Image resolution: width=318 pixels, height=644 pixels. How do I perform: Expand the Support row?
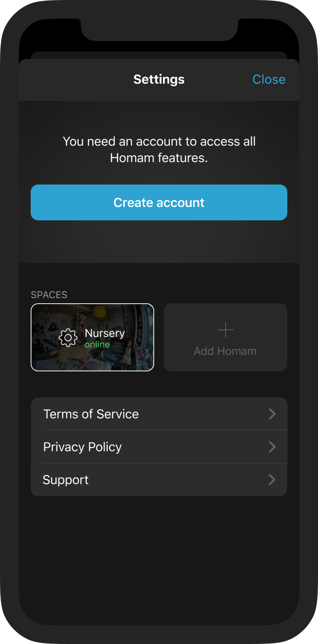pyautogui.click(x=159, y=480)
